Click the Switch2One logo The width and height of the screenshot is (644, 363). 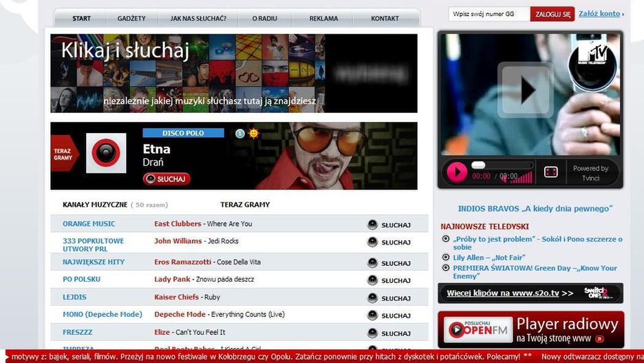tap(598, 293)
